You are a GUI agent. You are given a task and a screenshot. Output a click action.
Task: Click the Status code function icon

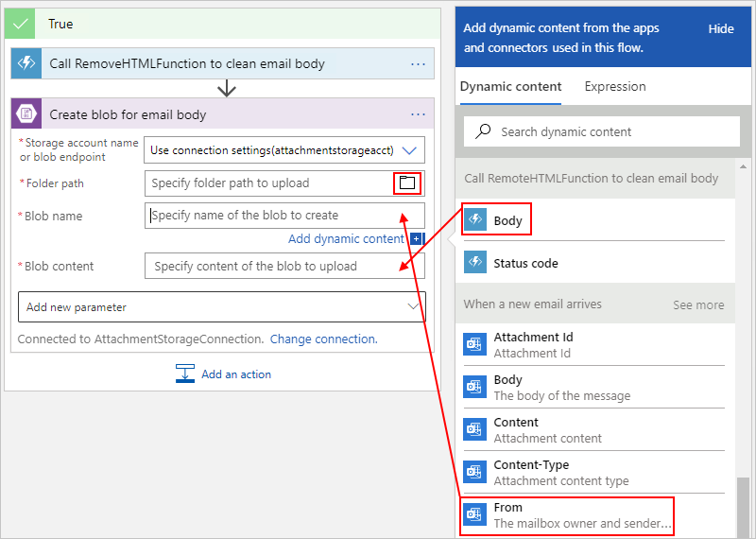(x=475, y=262)
